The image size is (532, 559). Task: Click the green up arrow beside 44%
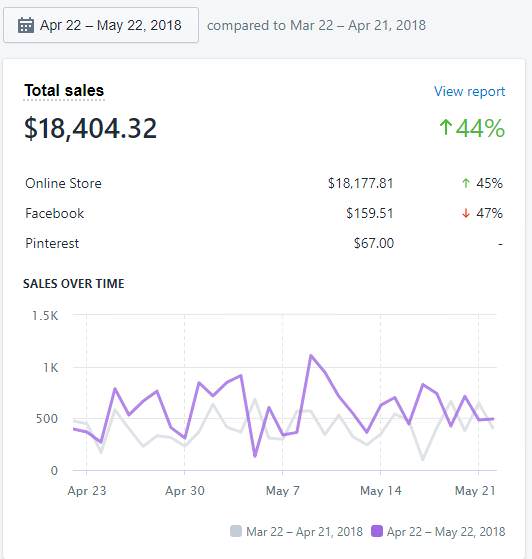coord(446,128)
